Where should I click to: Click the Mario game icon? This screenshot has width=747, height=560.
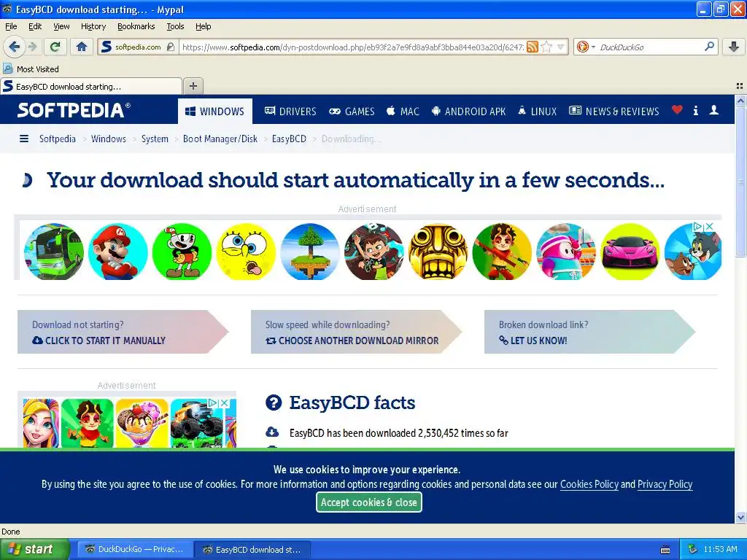point(117,252)
